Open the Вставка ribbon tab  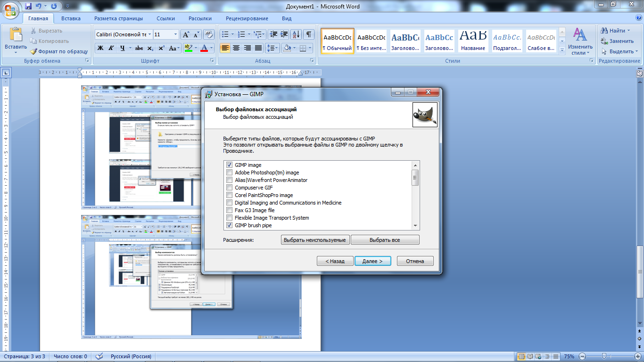click(71, 18)
